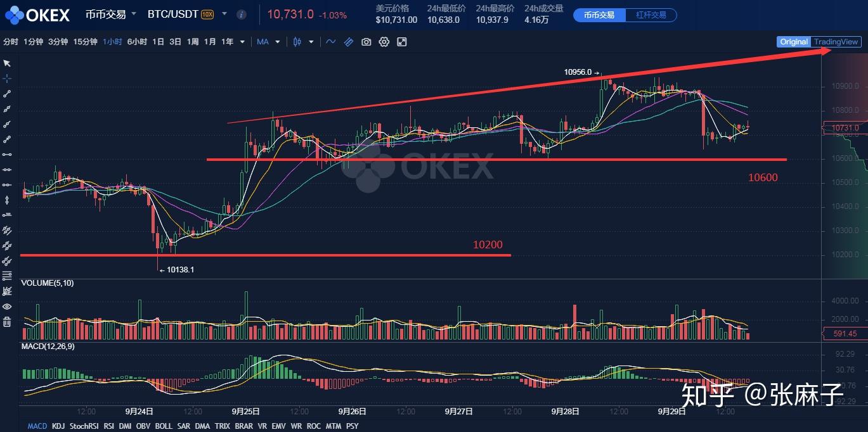The image size is (868, 432).
Task: Select the 1月 interval
Action: (209, 42)
